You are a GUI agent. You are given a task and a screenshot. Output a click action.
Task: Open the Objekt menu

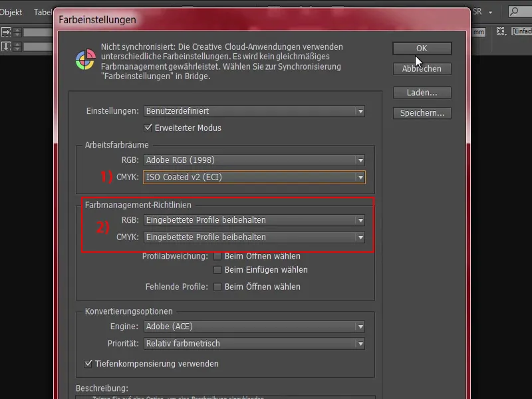[11, 12]
